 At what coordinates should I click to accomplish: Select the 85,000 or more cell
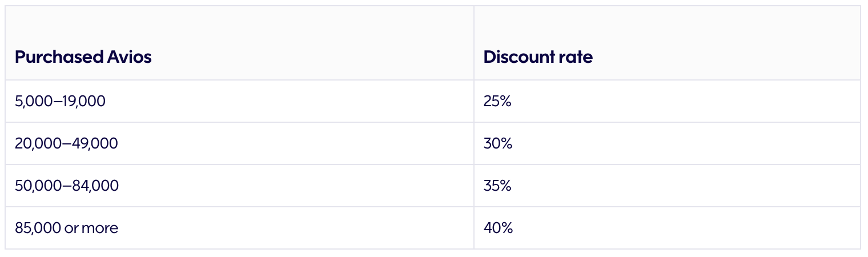click(66, 228)
